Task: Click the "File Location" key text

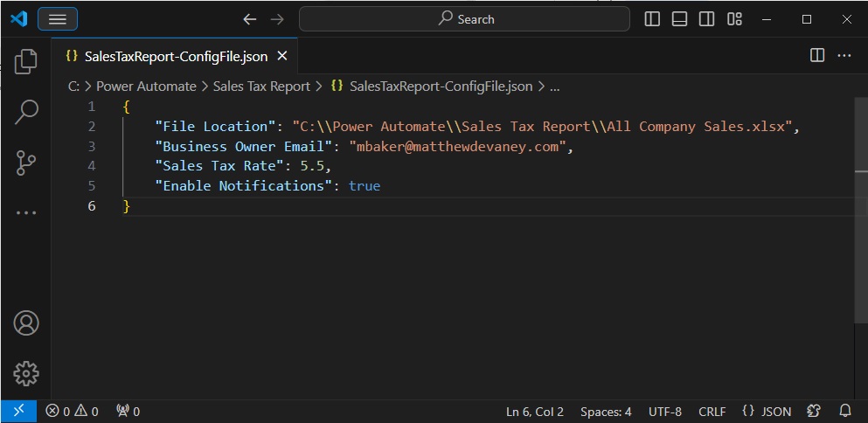Action: coord(215,126)
